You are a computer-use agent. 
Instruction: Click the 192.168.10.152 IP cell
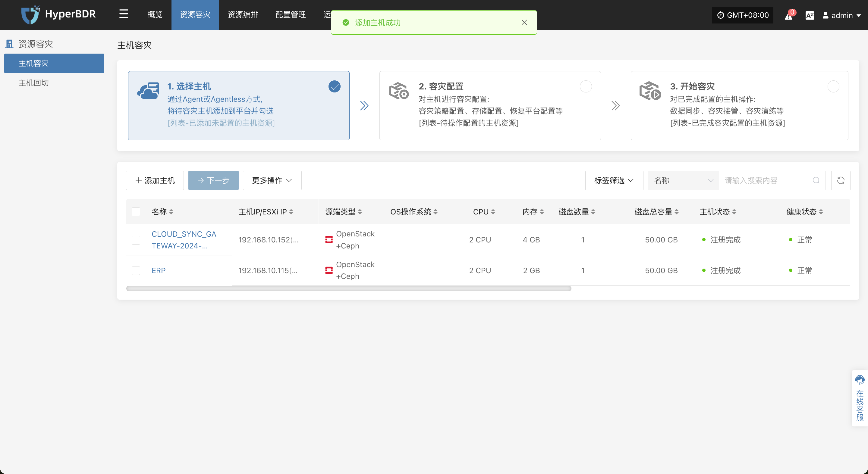269,240
